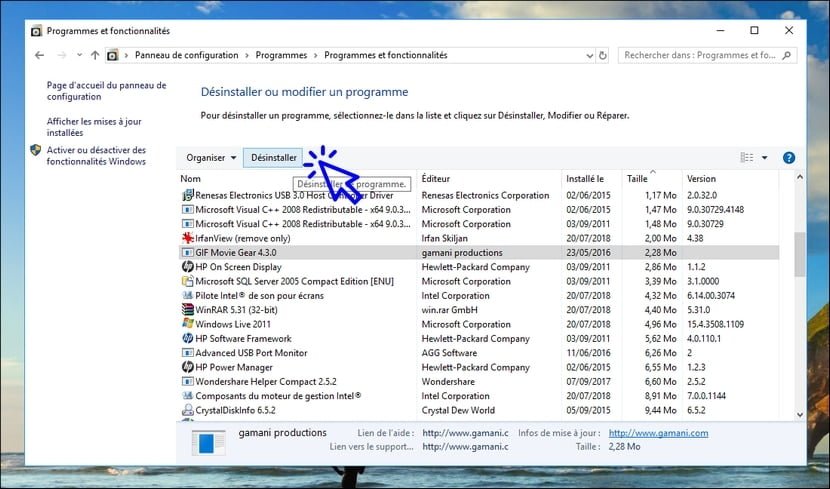This screenshot has height=489, width=830.
Task: Click the details pane program thumbnail
Action: pos(209,442)
